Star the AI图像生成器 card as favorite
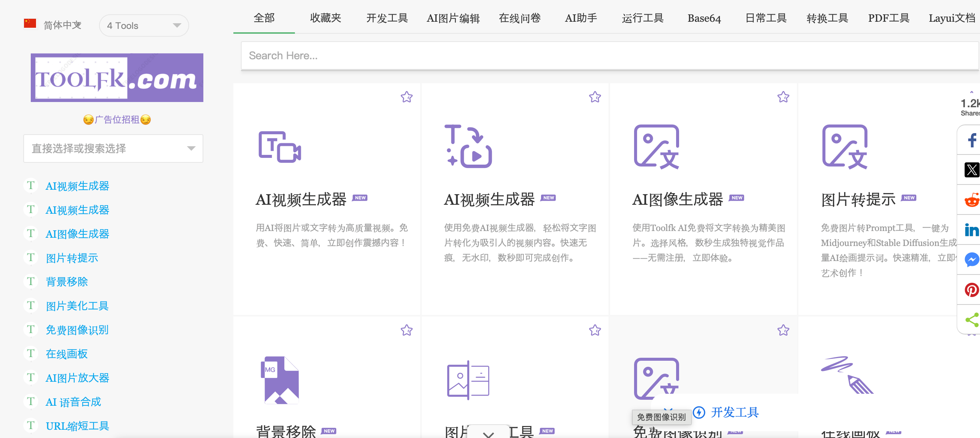The height and width of the screenshot is (438, 980). pyautogui.click(x=783, y=97)
